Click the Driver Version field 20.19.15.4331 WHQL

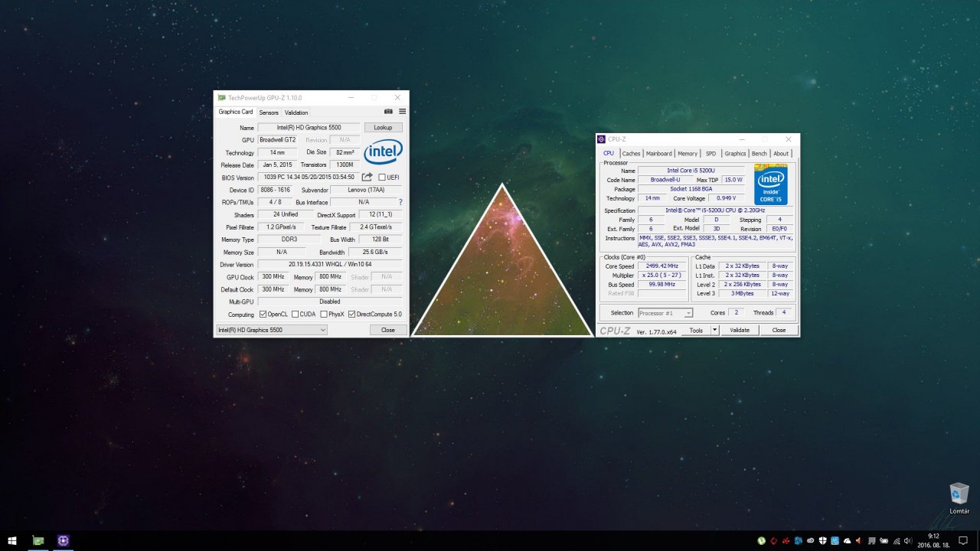click(330, 265)
